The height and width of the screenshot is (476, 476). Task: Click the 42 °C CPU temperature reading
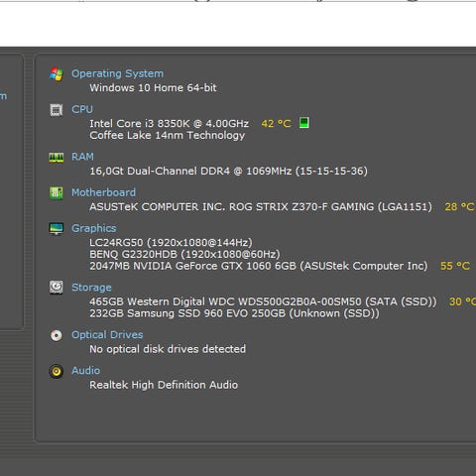[277, 123]
